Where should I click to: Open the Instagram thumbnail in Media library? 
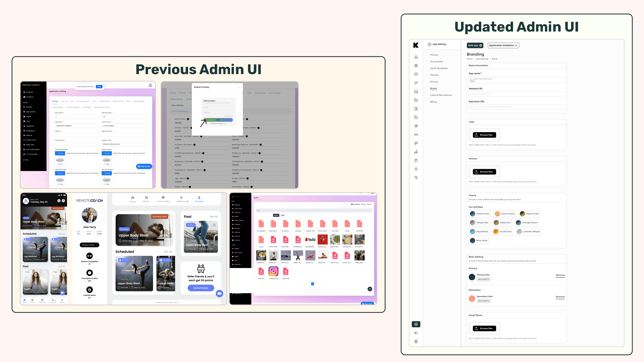tap(273, 271)
